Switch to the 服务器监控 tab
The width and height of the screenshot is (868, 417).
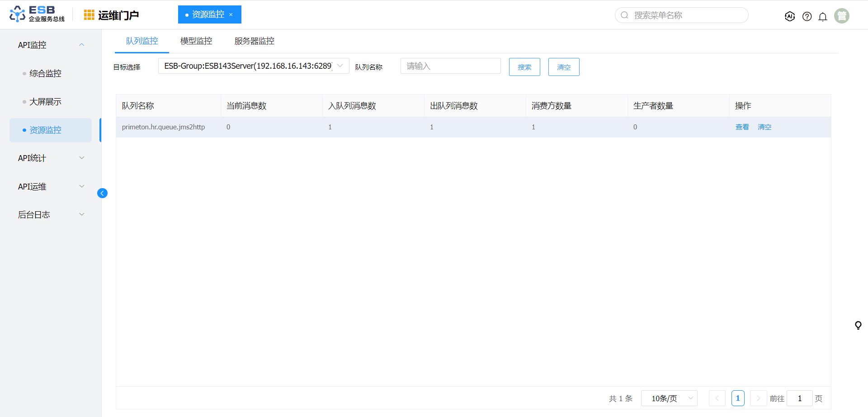pos(254,41)
